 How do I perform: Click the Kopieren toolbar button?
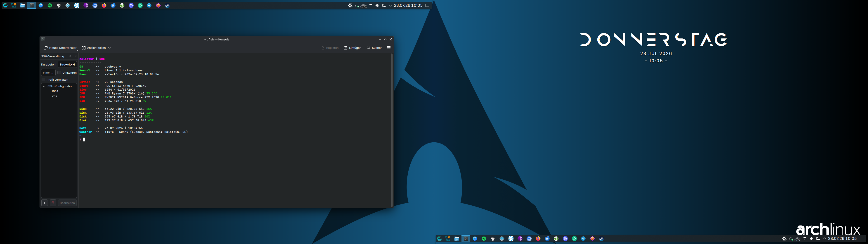(x=330, y=48)
